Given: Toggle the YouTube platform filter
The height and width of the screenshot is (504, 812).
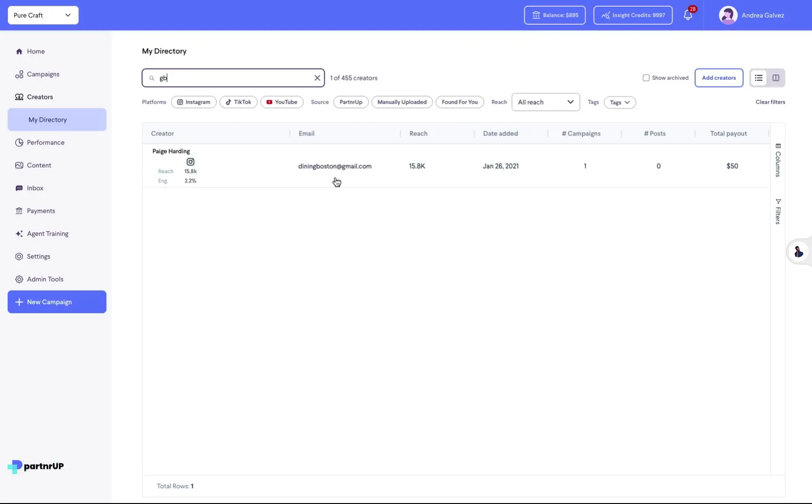Looking at the screenshot, I should pyautogui.click(x=282, y=102).
